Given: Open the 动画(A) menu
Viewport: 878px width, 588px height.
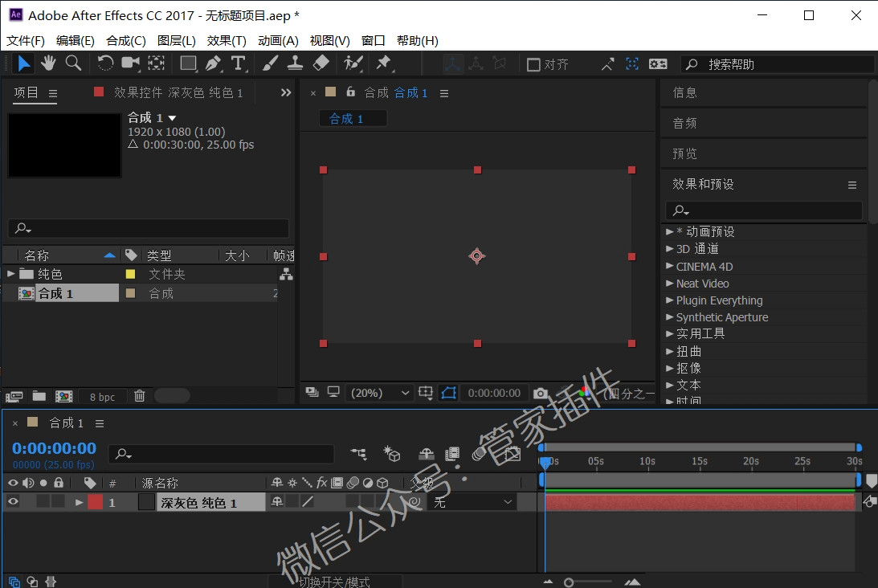Looking at the screenshot, I should 278,41.
